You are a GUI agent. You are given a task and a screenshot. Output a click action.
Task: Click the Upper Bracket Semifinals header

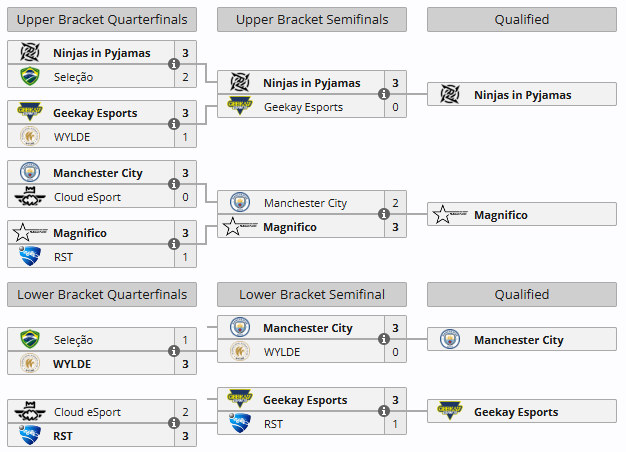311,19
